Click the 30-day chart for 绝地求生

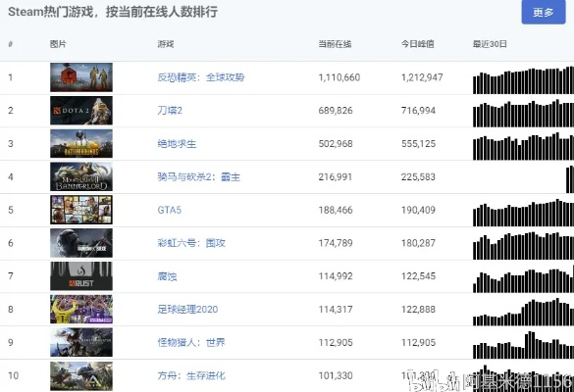pos(524,146)
